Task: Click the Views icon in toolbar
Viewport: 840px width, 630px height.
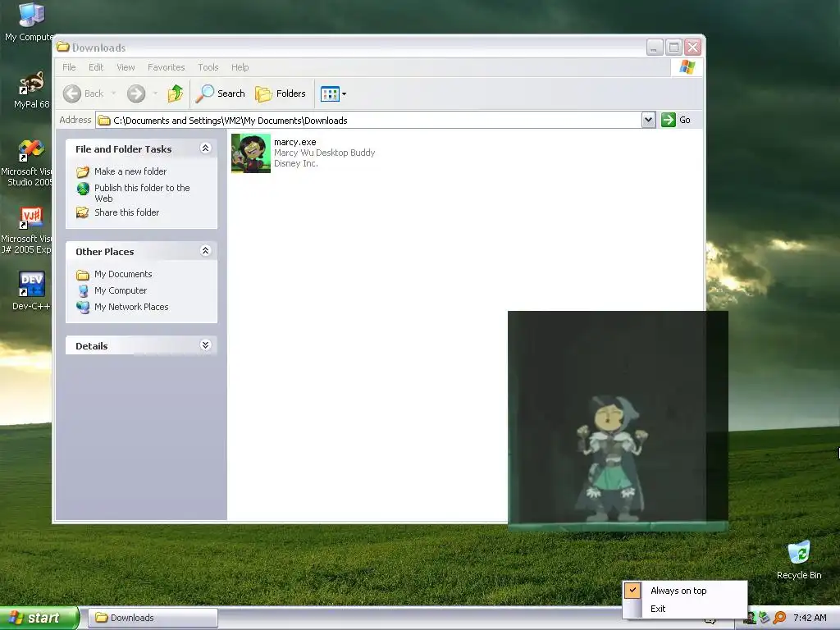Action: tap(330, 94)
